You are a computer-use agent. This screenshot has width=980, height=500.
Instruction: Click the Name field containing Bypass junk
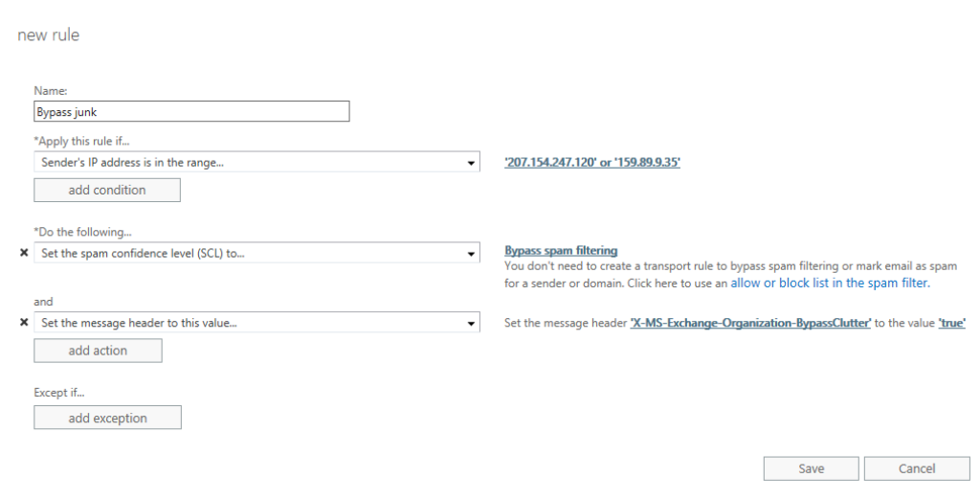tap(191, 112)
